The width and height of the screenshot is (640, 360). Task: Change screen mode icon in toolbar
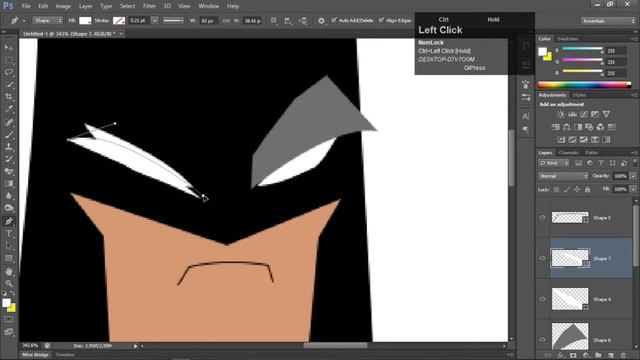(x=9, y=332)
